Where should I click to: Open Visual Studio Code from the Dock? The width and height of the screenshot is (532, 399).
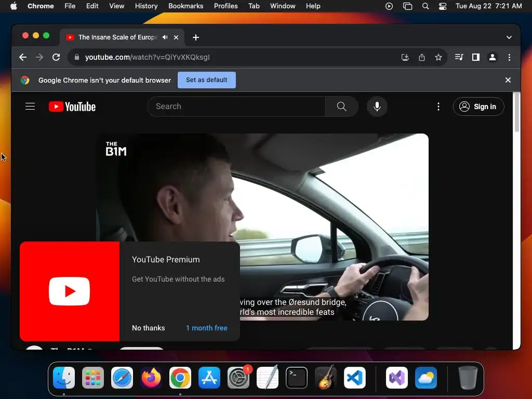355,378
